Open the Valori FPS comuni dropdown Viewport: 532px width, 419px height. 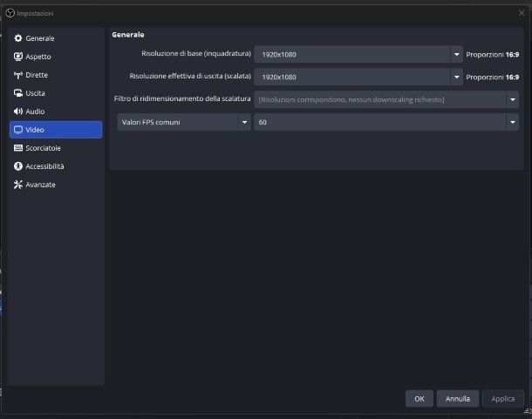pos(184,122)
